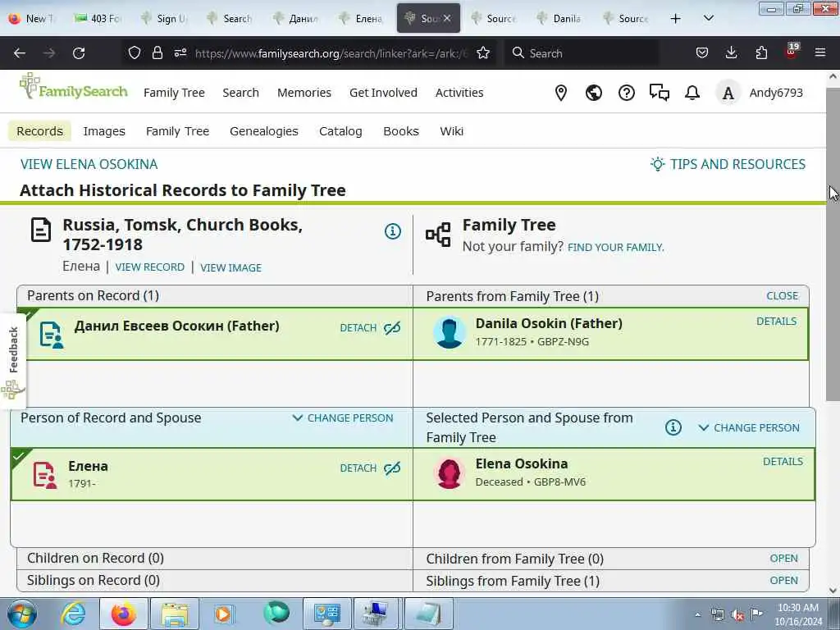Click the browser address bar URL
Viewport: 840px width, 630px height.
pos(331,53)
